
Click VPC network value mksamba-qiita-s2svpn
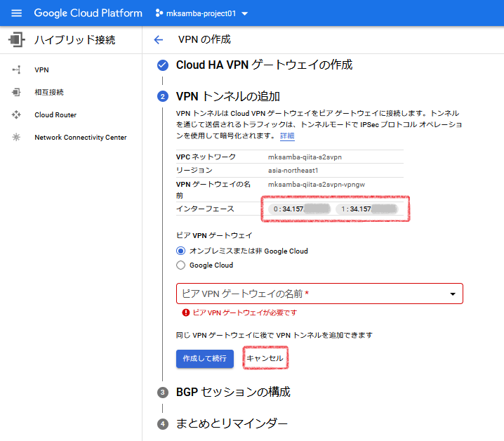pos(305,157)
